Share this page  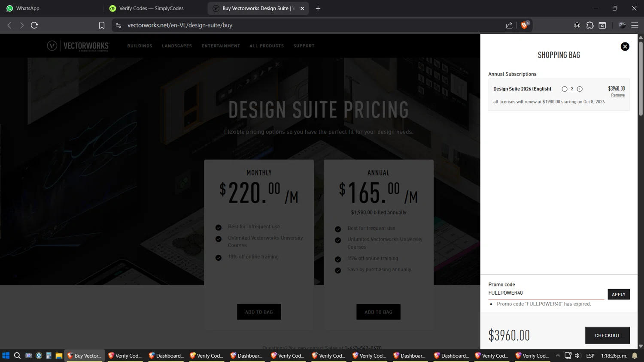point(509,25)
